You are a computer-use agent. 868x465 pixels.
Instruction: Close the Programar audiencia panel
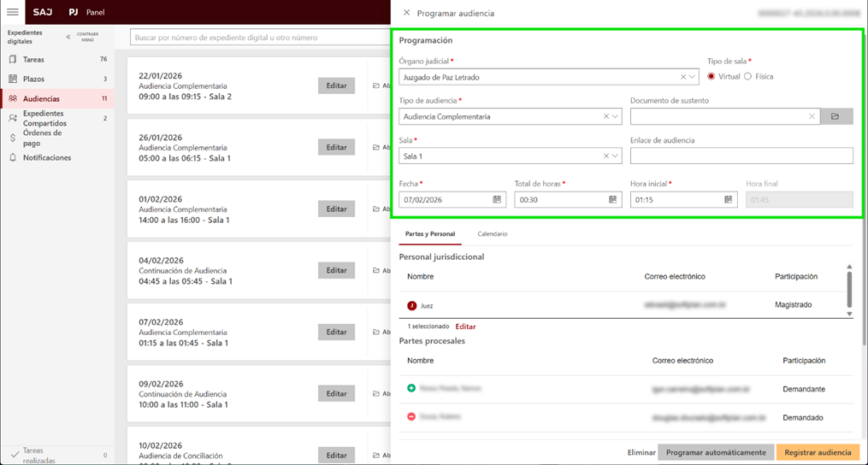pyautogui.click(x=406, y=13)
